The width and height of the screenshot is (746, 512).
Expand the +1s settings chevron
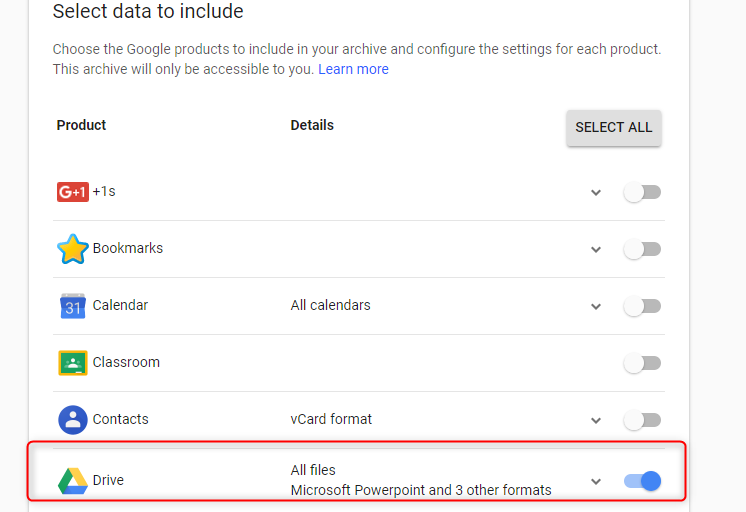tap(596, 193)
